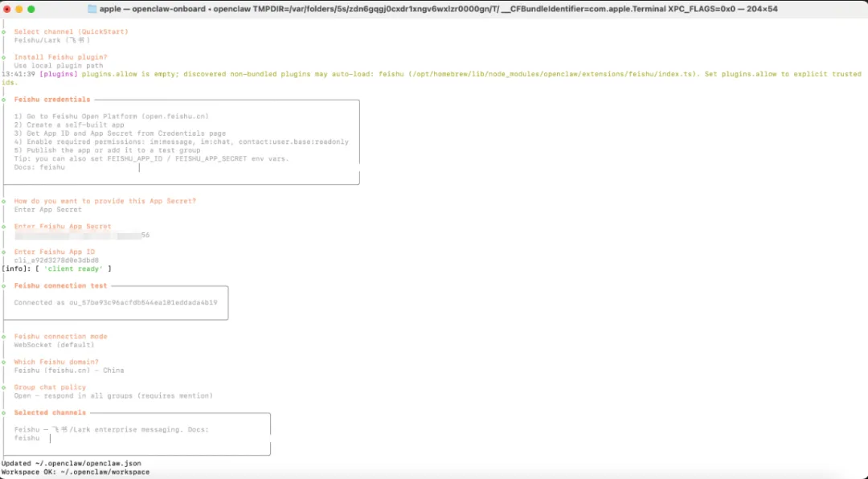Click step '1) Go to Feishu Open Platform'
868x479 pixels.
[111, 117]
